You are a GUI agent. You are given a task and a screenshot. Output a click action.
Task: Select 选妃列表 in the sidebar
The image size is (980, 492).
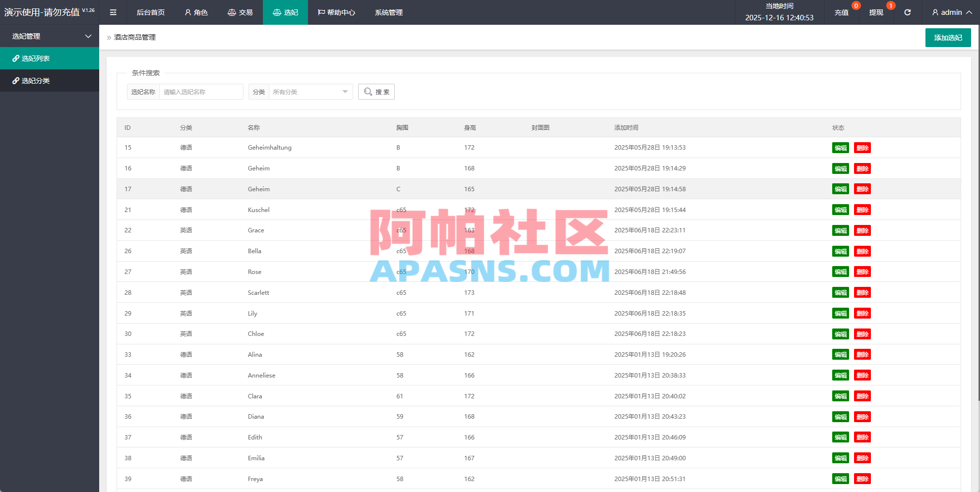point(50,58)
